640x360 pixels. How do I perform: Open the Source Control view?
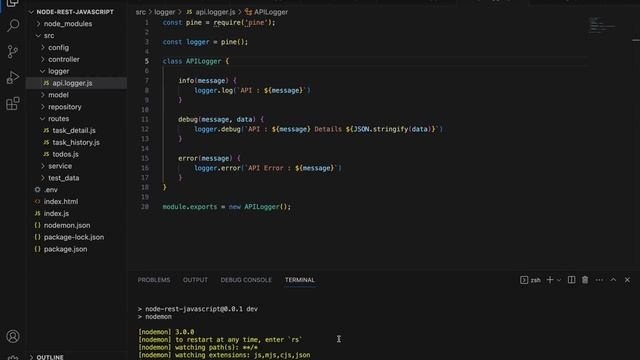coord(13,51)
